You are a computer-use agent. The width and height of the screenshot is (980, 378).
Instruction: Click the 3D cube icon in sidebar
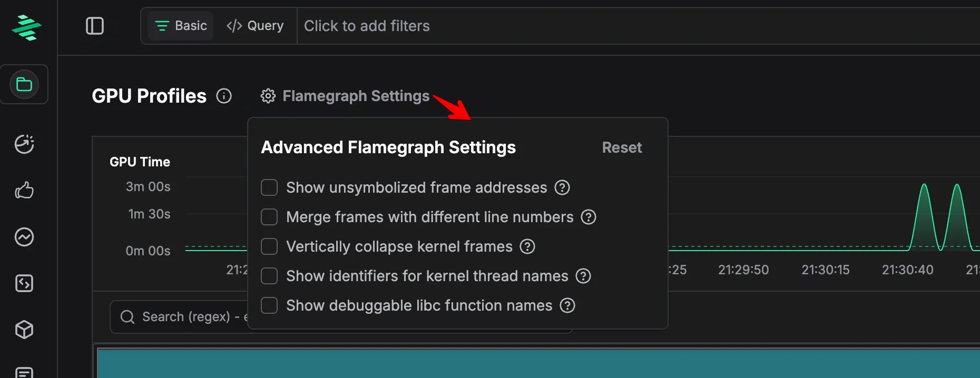pyautogui.click(x=24, y=330)
